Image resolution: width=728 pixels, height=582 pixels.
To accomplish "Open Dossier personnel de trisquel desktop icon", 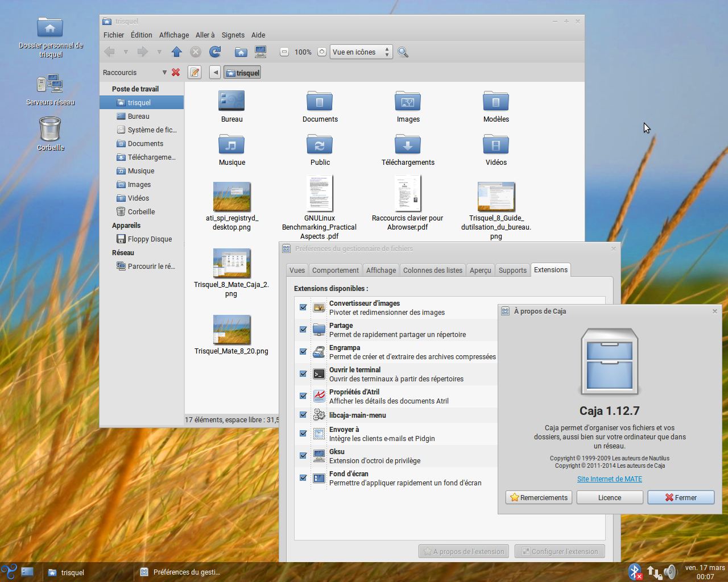I will click(x=50, y=27).
